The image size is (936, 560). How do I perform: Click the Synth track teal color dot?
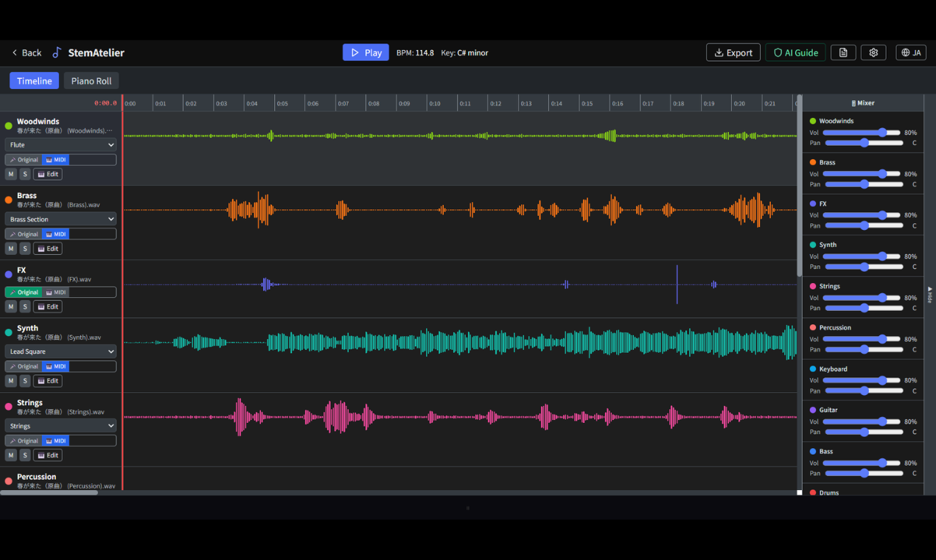tap(9, 332)
